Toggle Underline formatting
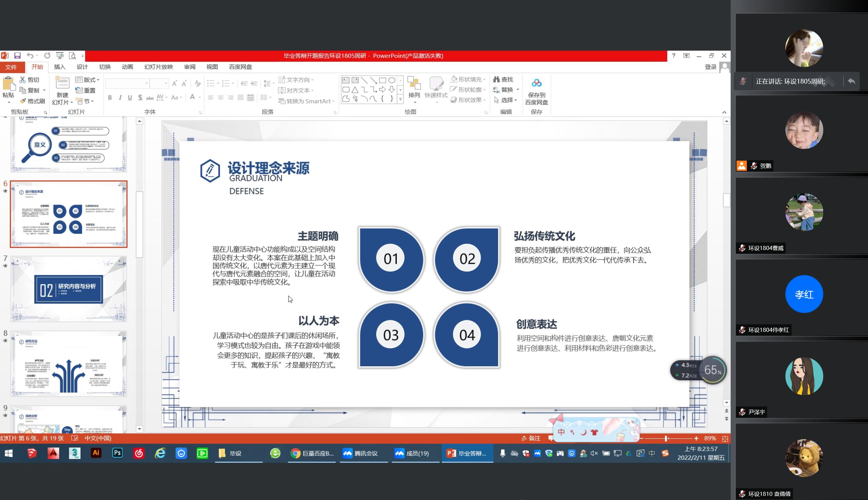868x500 pixels. [x=130, y=98]
